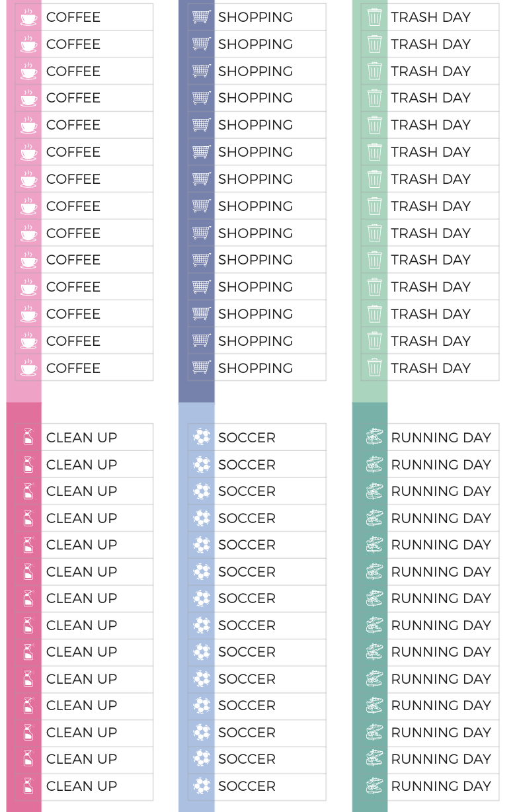Viewport: 517px width, 812px height.
Task: Click the spray bottle icon in the first CLEAN UP sticker
Action: (28, 437)
